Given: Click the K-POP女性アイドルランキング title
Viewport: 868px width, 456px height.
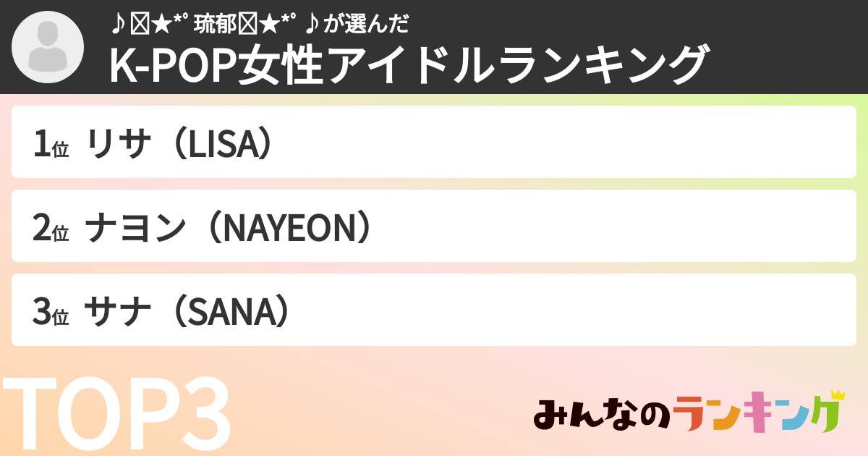Looking at the screenshot, I should [x=407, y=65].
